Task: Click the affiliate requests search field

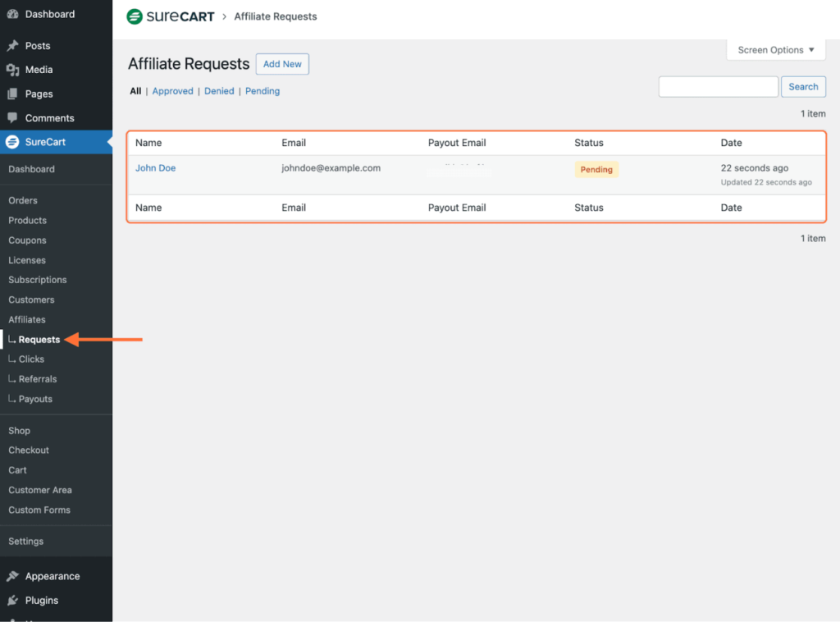Action: (718, 87)
